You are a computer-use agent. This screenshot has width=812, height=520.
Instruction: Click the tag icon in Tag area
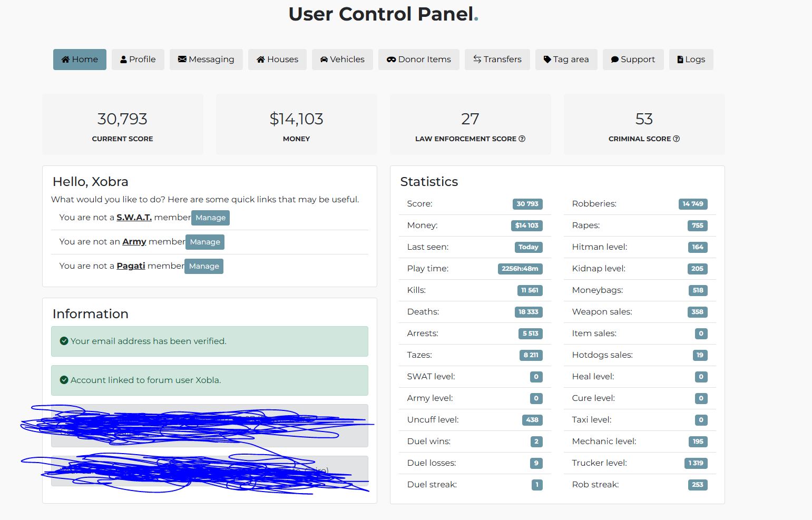point(547,60)
